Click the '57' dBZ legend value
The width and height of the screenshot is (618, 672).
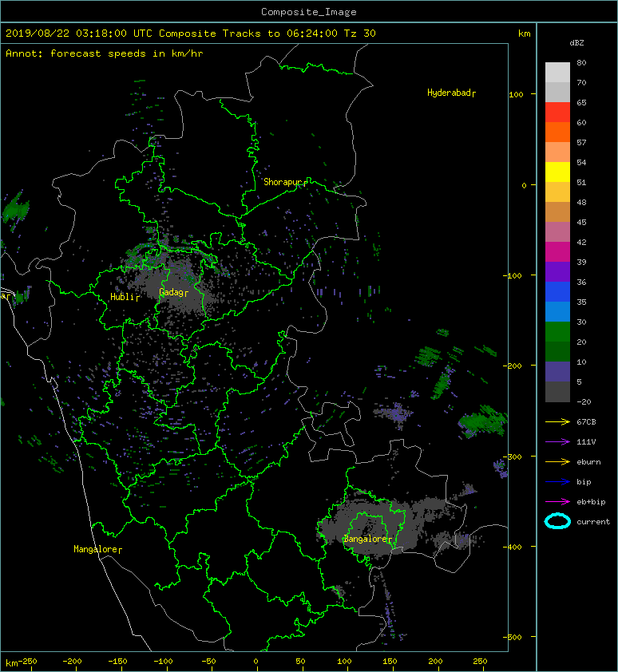581,142
